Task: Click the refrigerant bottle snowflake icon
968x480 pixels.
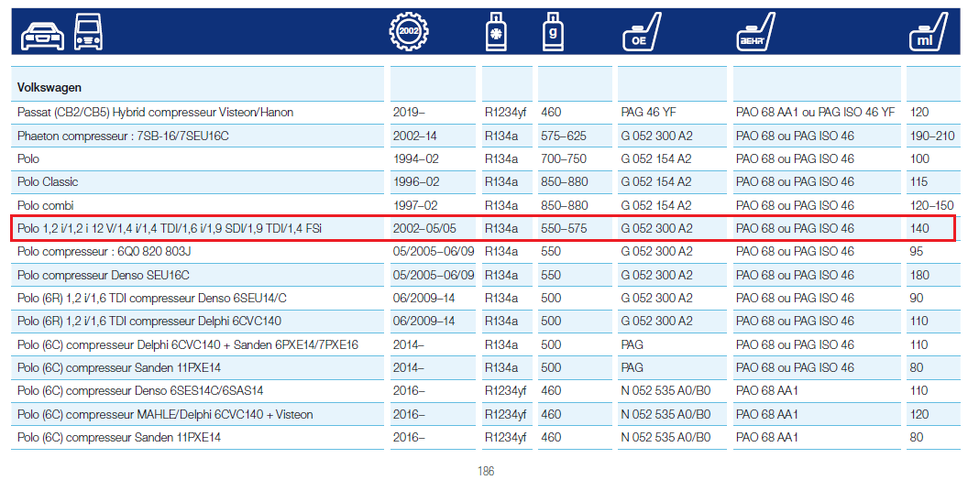Action: (496, 31)
